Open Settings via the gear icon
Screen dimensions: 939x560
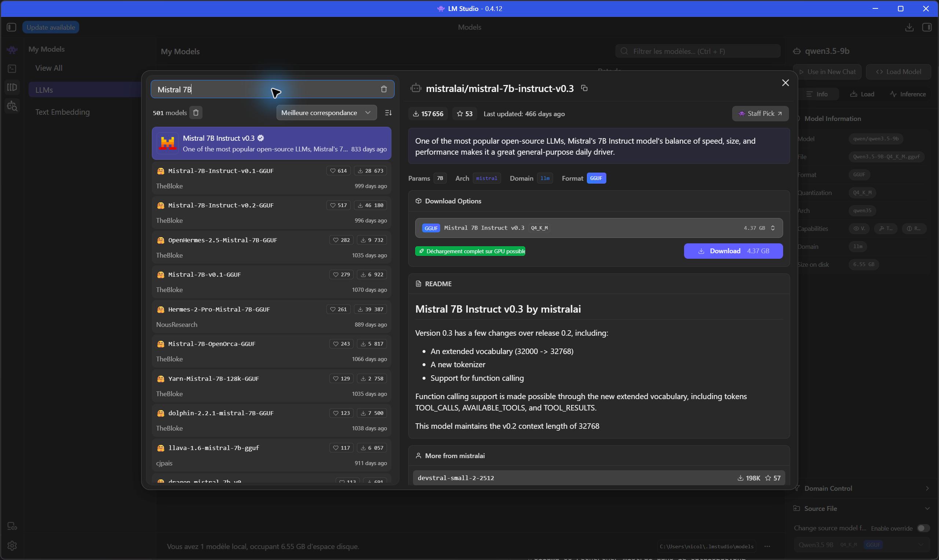12,546
